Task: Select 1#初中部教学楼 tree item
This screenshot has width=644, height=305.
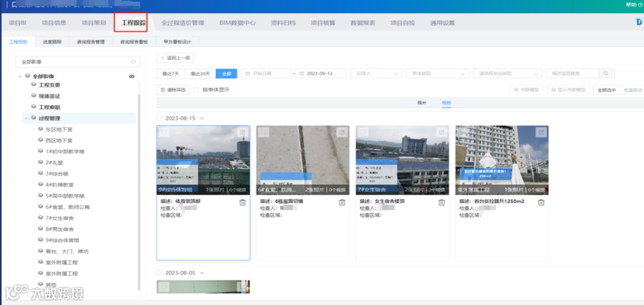Action: click(65, 151)
